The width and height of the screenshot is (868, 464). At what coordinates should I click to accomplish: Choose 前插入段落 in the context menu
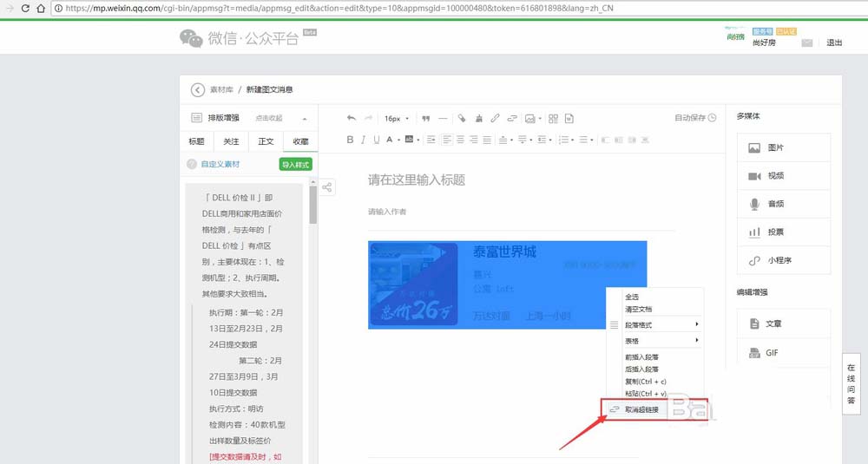(x=641, y=357)
